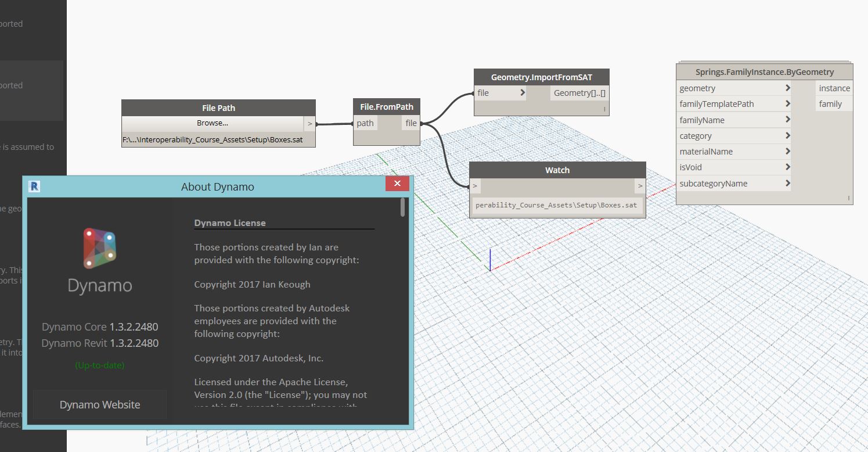Image resolution: width=868 pixels, height=452 pixels.
Task: Click the Dynamo Core 1.3.2.2480 version text
Action: click(100, 327)
